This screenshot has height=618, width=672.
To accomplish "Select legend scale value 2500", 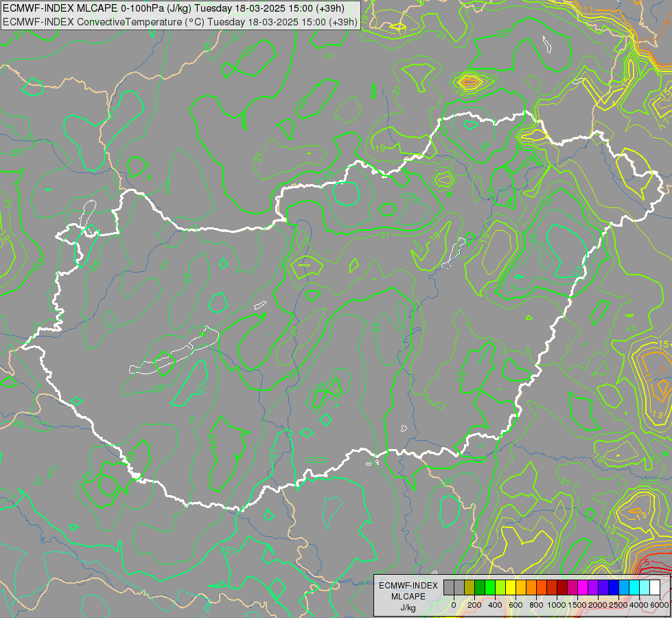I will point(618,605).
